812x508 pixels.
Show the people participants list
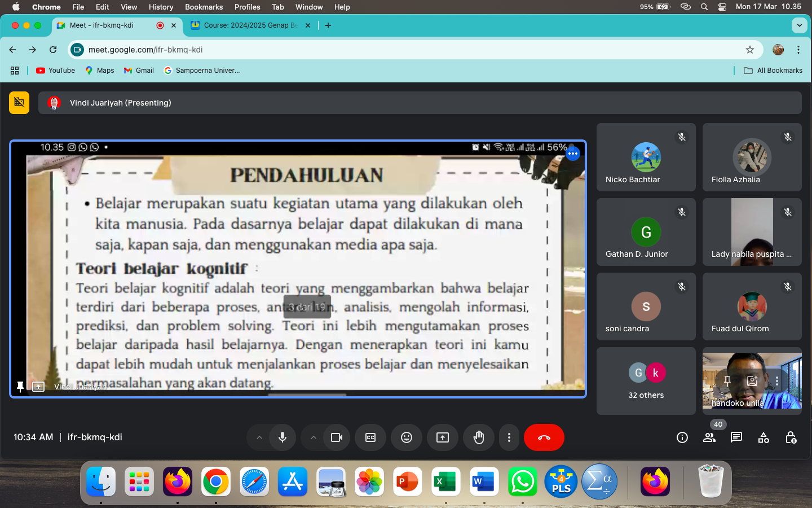[x=709, y=437]
